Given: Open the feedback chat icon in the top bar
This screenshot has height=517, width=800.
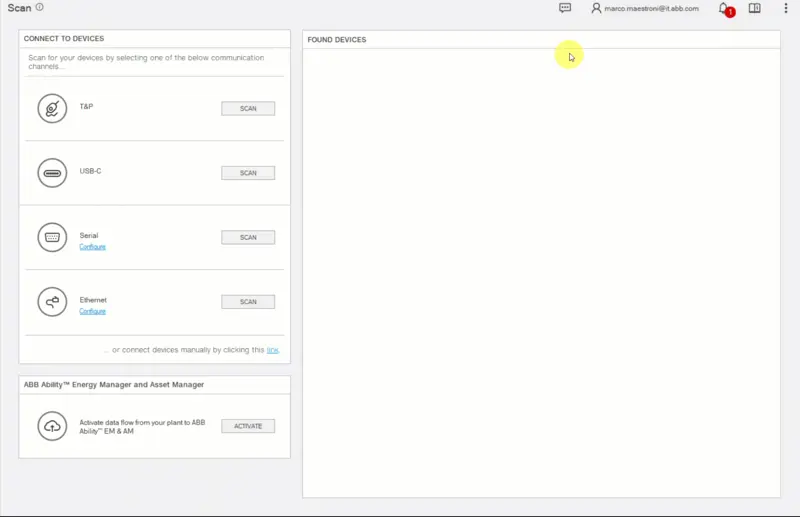Looking at the screenshot, I should point(565,8).
